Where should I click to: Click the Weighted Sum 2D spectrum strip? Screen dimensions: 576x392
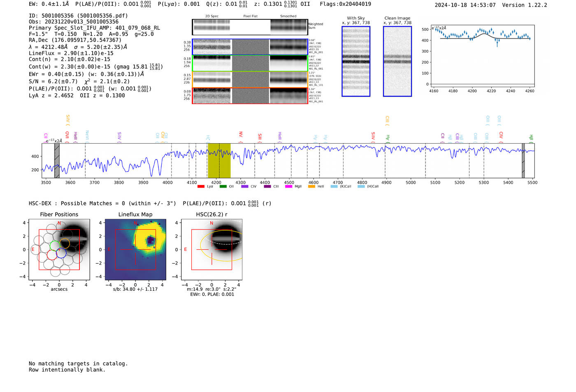(250, 27)
